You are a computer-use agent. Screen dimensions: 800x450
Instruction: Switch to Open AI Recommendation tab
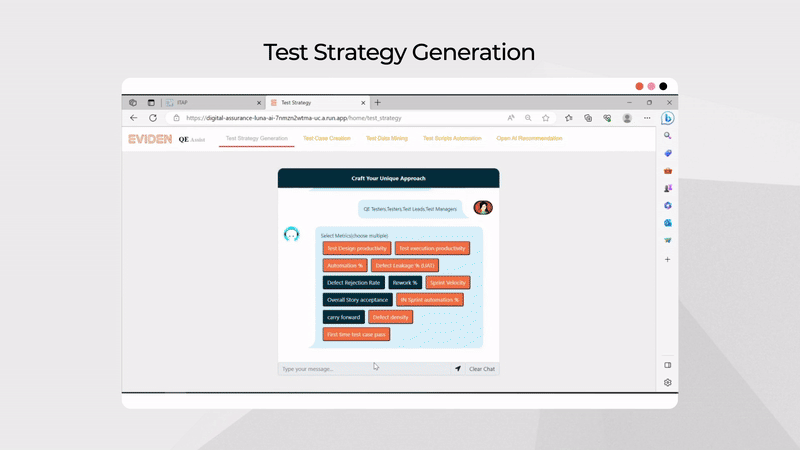[529, 138]
